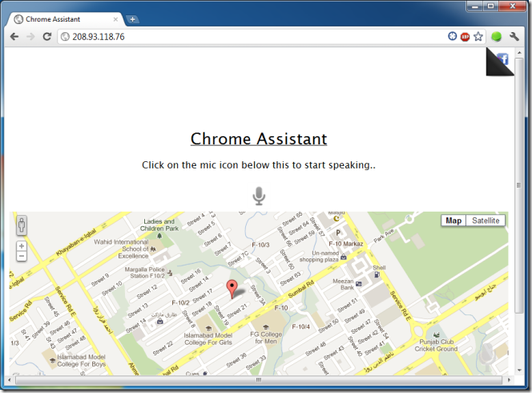Viewport: 532px width, 393px height.
Task: Reload the page with the refresh icon
Action: point(46,36)
